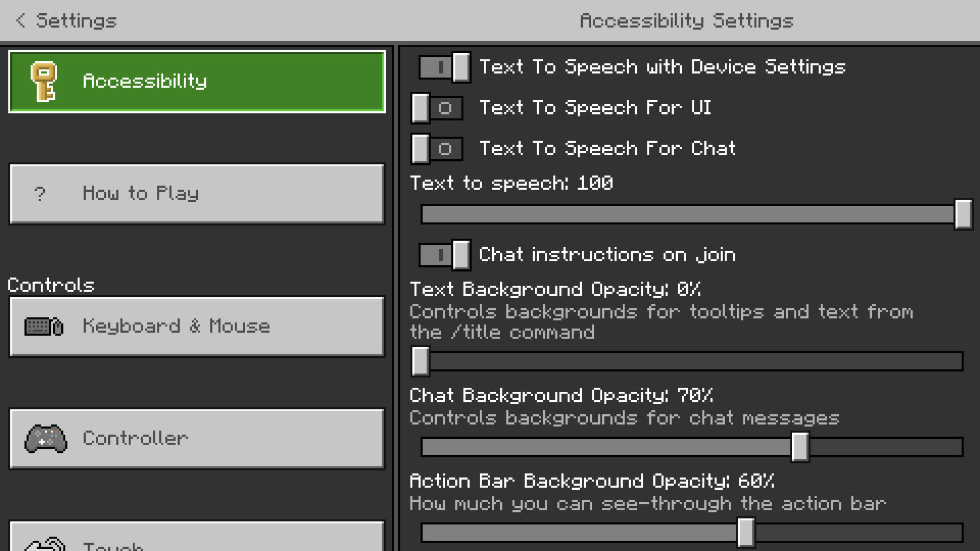The image size is (980, 551).
Task: Click the gamepad Controller icon
Action: [x=46, y=439]
